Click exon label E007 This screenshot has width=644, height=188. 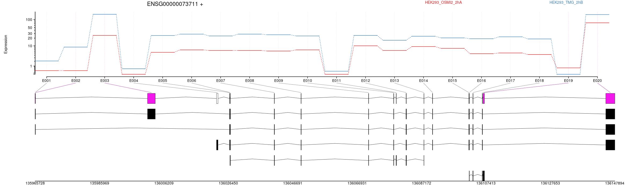(221, 81)
